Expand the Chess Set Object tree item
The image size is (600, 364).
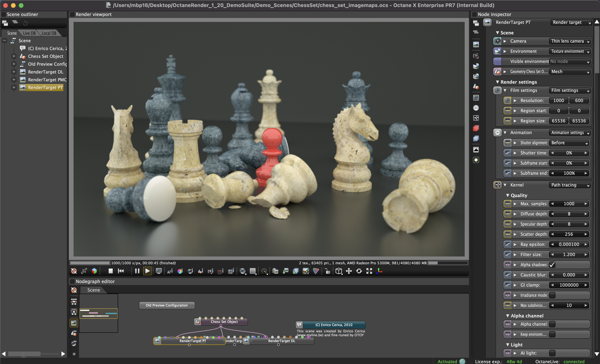[x=14, y=56]
